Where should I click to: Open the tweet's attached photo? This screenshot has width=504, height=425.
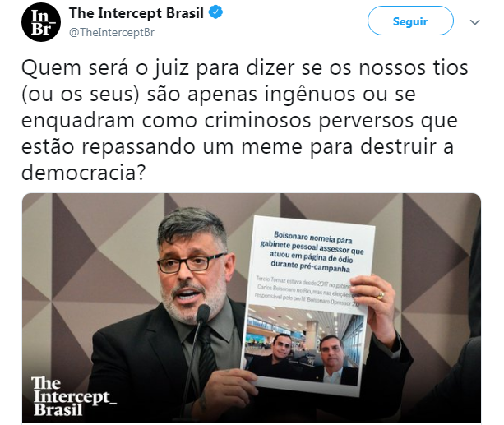coord(252,307)
